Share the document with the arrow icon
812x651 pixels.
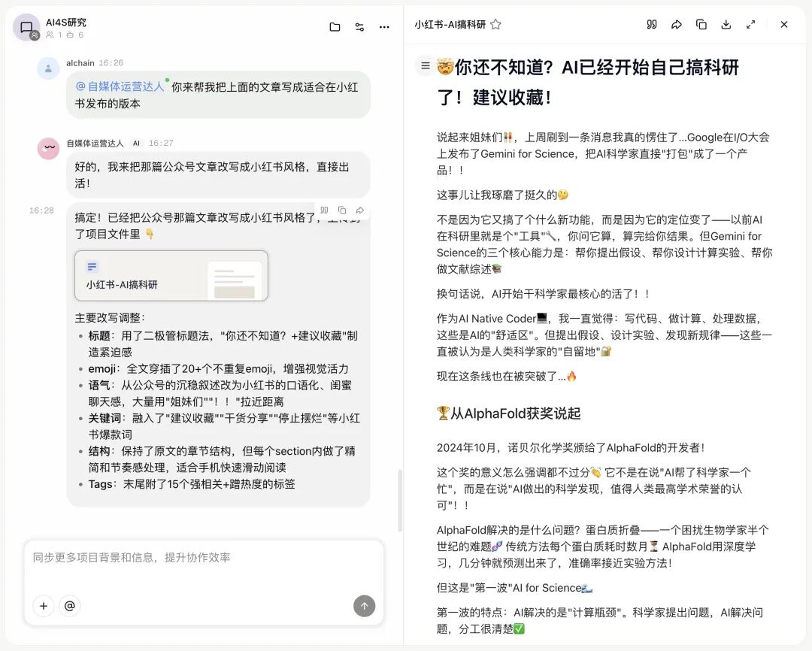coord(677,24)
